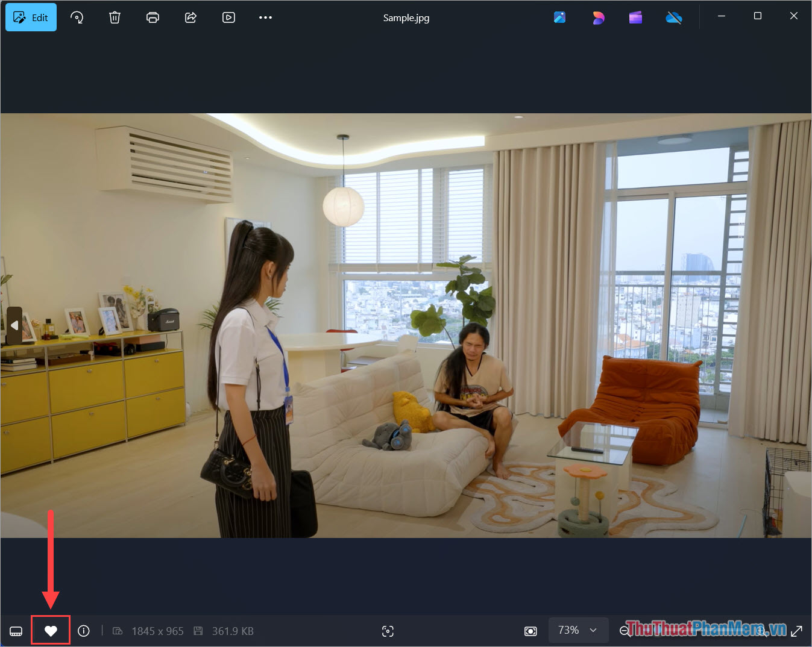Launch Clipchamp video editor
The width and height of the screenshot is (812, 647).
(635, 17)
